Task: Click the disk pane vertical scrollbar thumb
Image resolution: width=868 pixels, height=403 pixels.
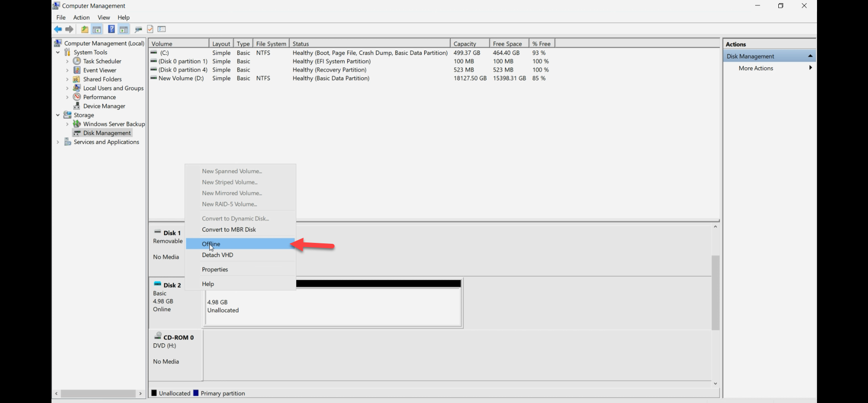Action: pos(715,292)
